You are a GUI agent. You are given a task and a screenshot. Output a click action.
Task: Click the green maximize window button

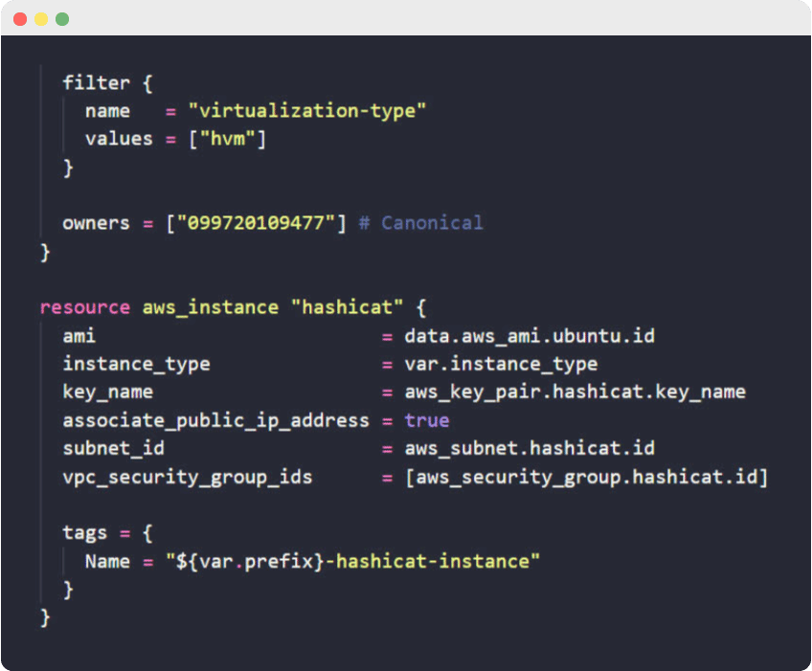(61, 17)
